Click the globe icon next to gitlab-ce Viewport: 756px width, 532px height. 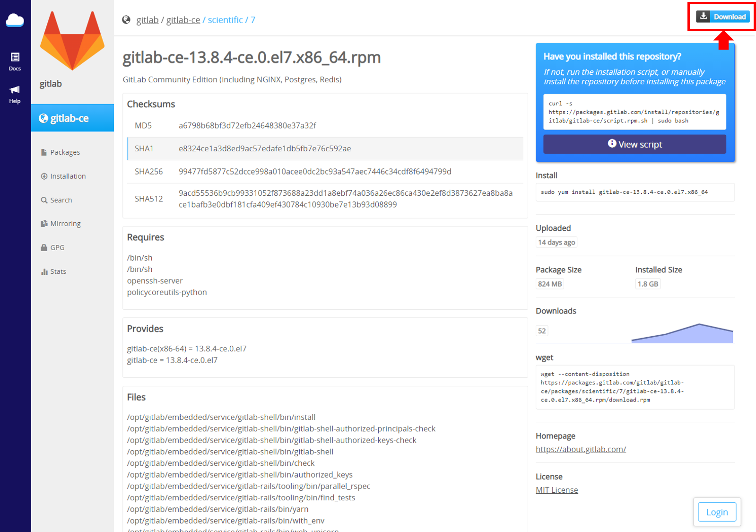coord(43,118)
